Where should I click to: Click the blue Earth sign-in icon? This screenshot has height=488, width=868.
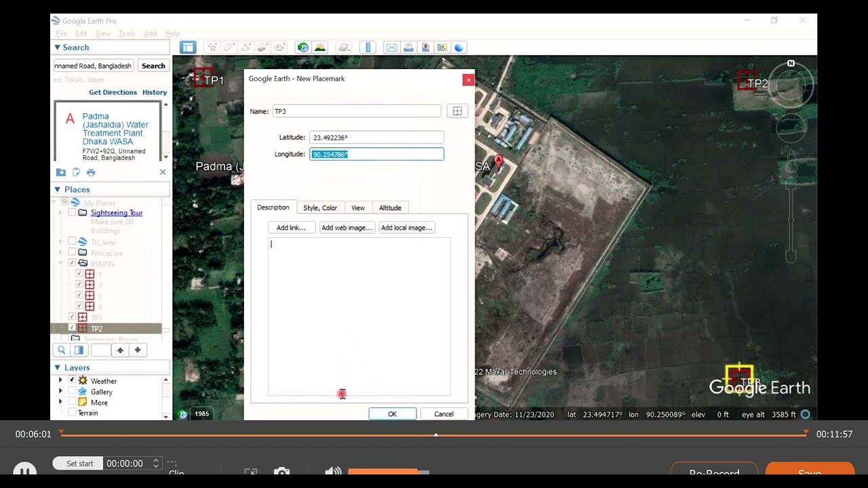pos(459,47)
